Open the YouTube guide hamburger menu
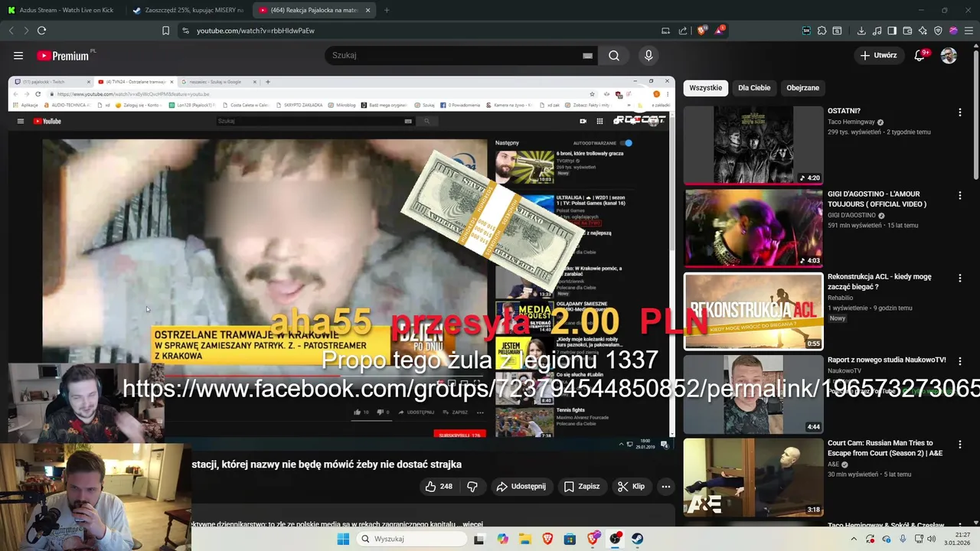This screenshot has height=551, width=980. point(18,56)
